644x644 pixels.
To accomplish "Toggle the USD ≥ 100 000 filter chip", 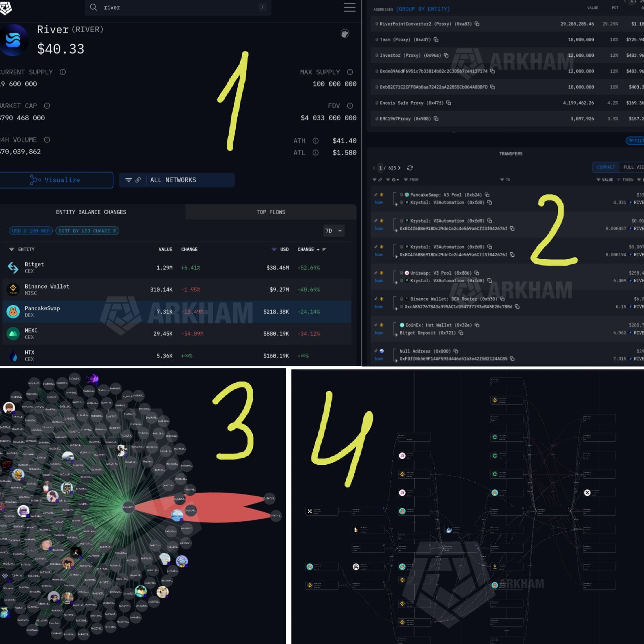I will point(31,231).
